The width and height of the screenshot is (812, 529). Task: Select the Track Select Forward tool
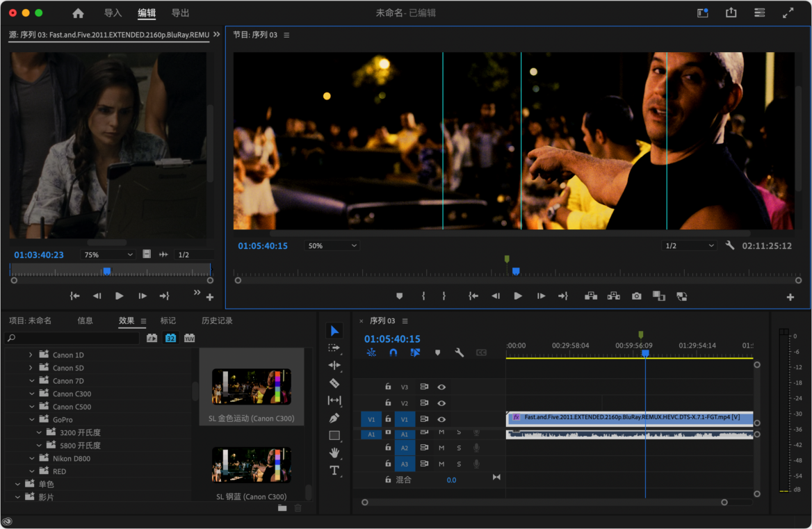point(334,348)
